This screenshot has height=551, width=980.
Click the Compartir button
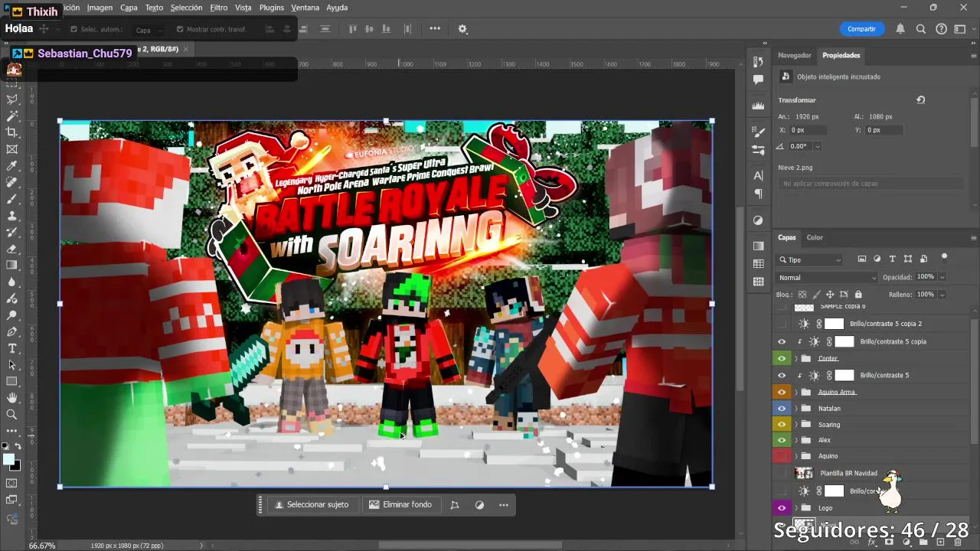point(861,29)
